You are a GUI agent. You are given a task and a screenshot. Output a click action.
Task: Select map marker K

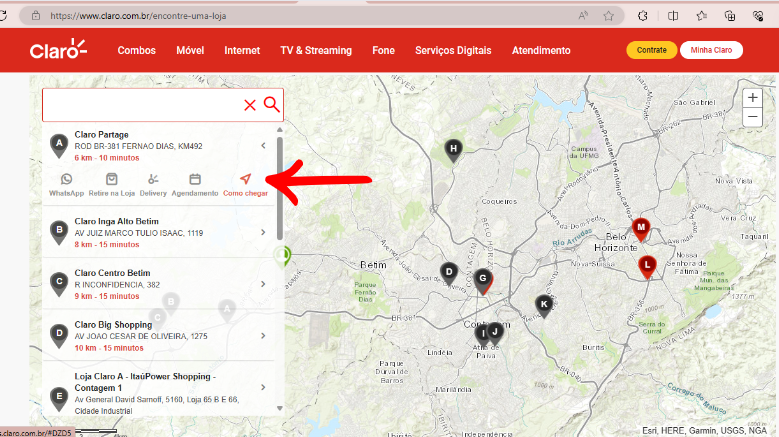pyautogui.click(x=544, y=306)
